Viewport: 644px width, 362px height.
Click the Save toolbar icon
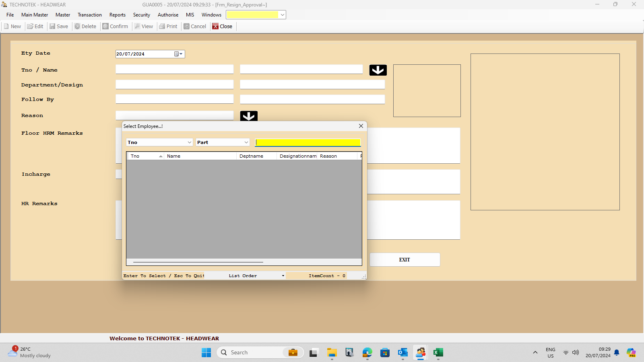(x=52, y=27)
